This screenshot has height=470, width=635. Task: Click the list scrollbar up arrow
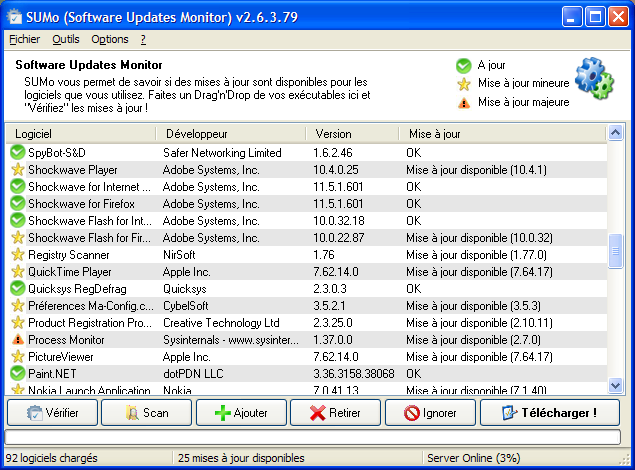(616, 132)
